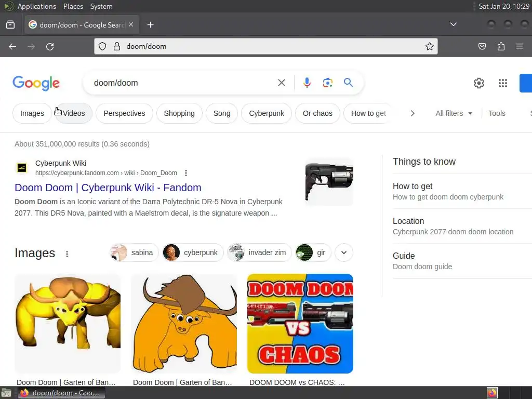Open a new tab with plus button
Viewport: 532px width, 399px height.
point(150,25)
